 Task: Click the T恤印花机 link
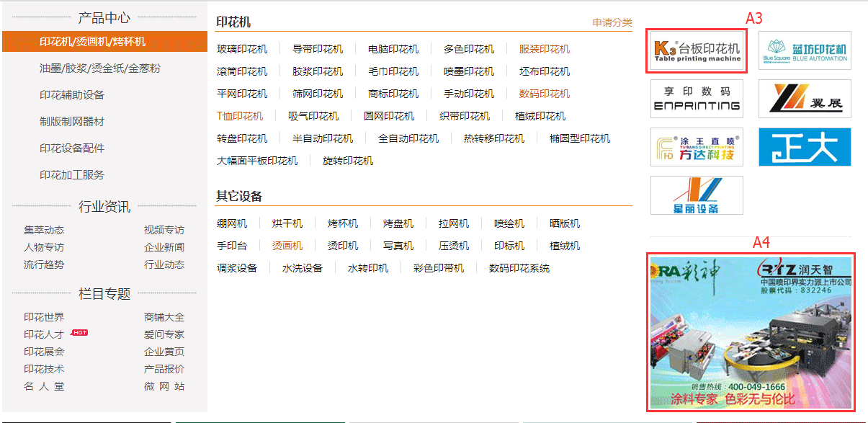[240, 116]
